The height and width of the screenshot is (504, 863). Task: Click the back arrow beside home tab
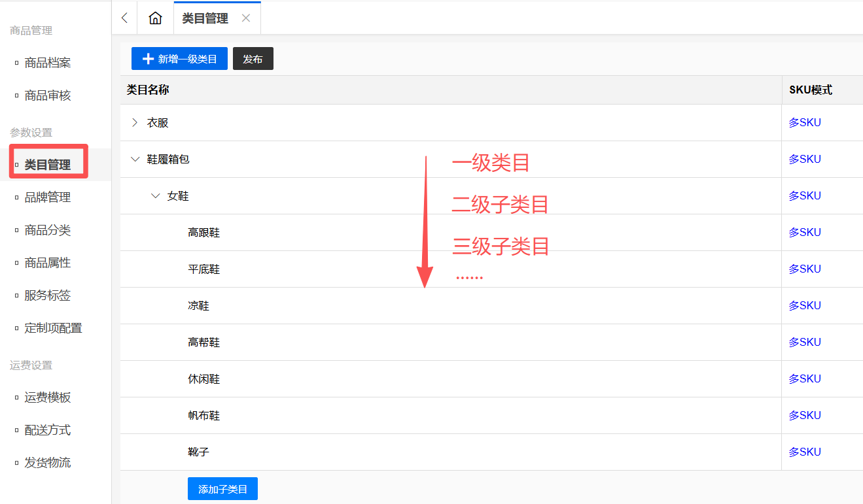[124, 18]
